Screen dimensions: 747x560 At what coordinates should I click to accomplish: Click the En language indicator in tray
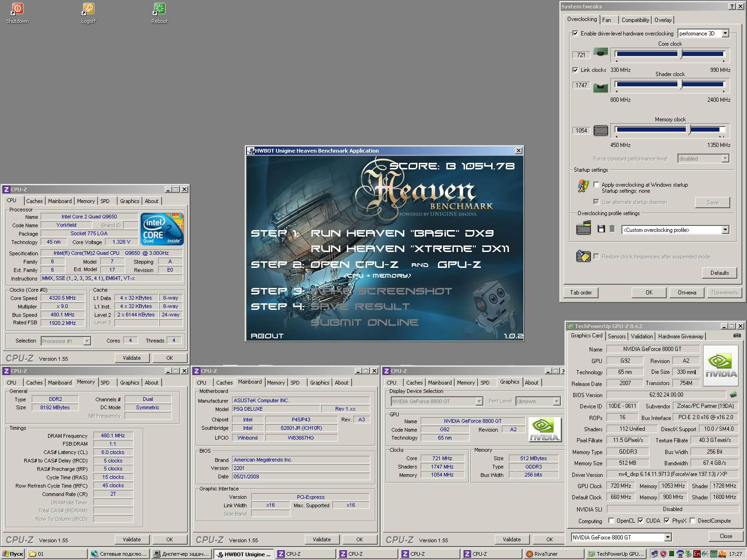(697, 554)
